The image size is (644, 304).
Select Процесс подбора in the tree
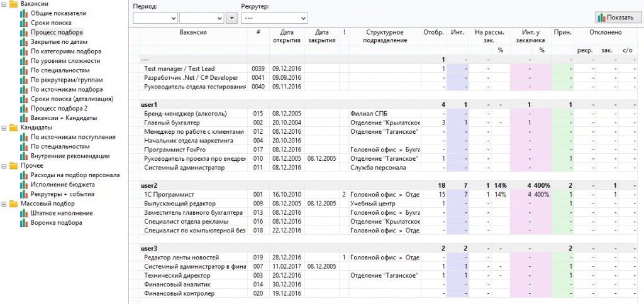tap(57, 32)
